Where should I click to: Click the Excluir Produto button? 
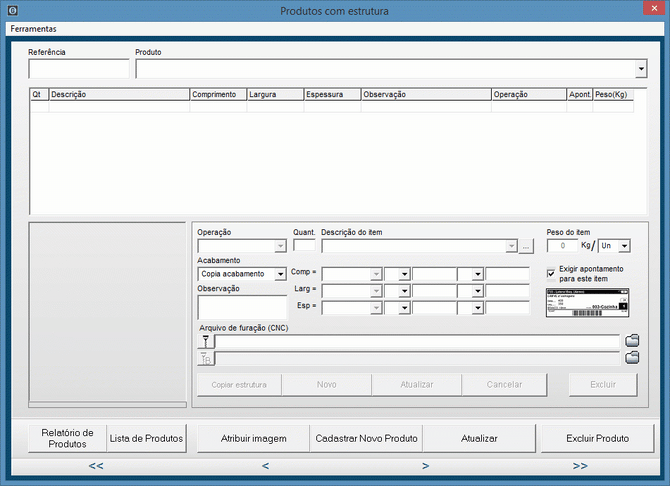tap(597, 439)
